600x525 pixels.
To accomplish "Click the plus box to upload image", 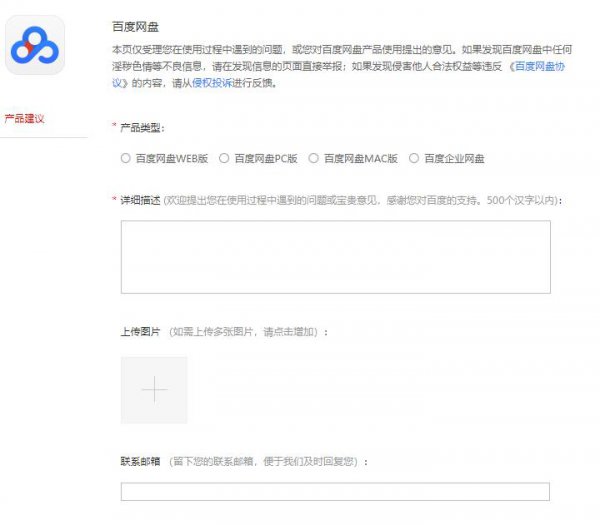I will [154, 390].
